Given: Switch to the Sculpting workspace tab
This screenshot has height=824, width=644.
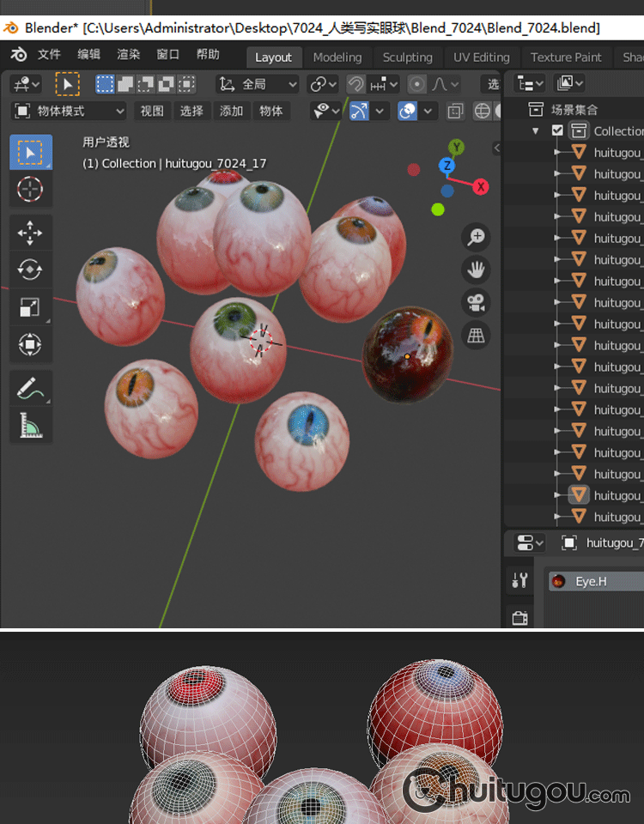Looking at the screenshot, I should (407, 58).
